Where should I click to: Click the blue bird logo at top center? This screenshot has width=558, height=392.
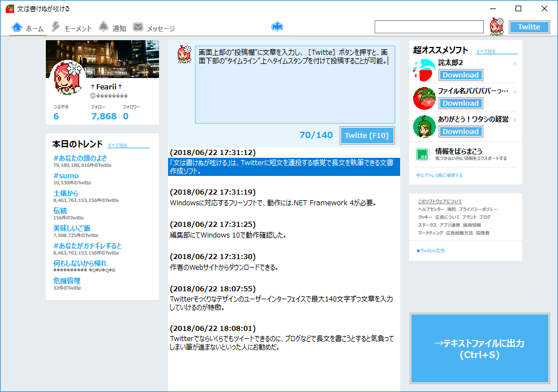click(277, 26)
